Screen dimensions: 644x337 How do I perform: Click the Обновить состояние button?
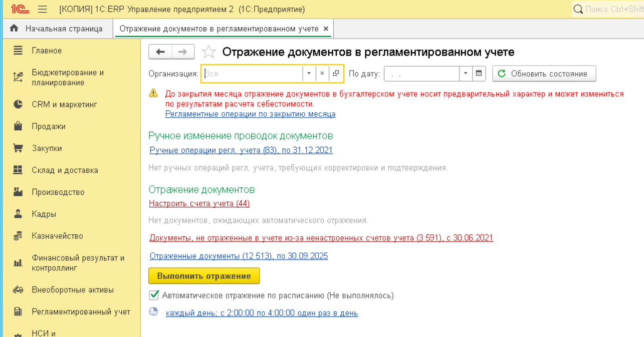click(544, 74)
